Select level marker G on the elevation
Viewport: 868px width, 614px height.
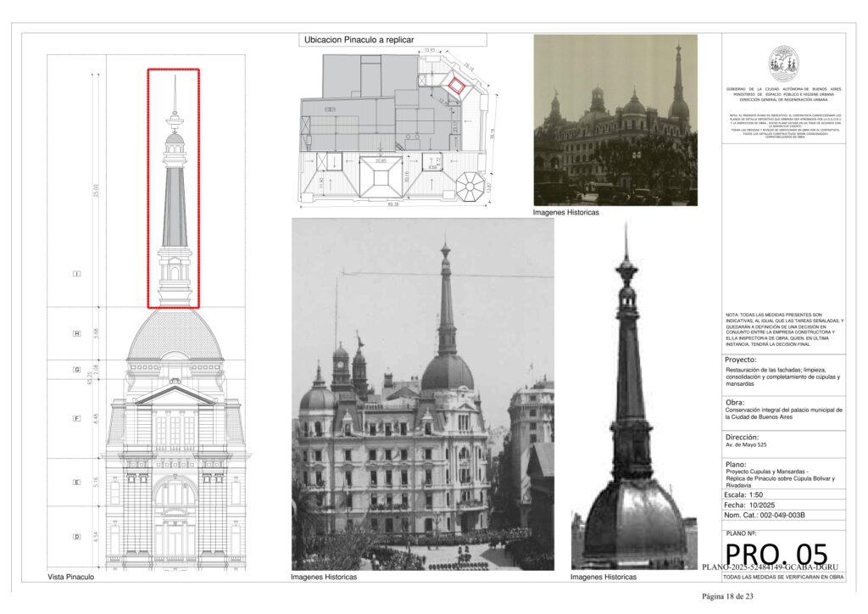(76, 370)
